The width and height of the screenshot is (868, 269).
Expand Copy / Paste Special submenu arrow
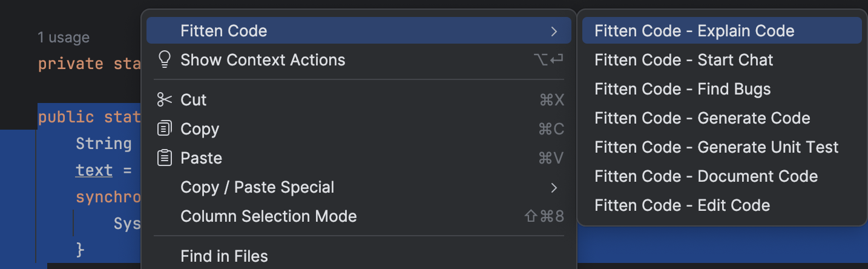point(554,187)
